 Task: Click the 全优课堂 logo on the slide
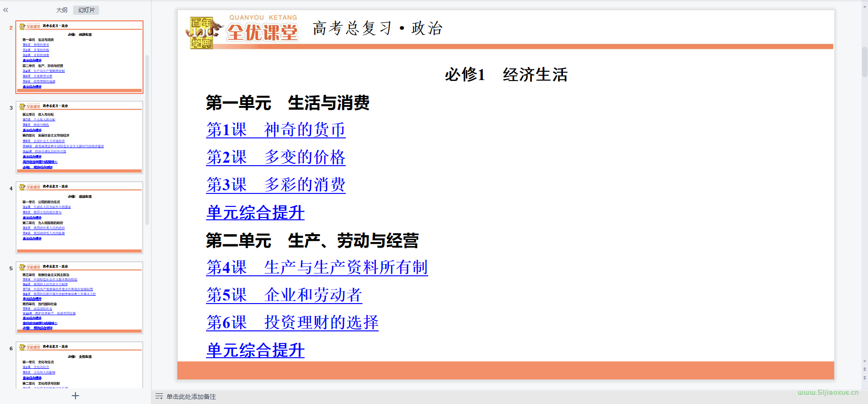pos(262,31)
